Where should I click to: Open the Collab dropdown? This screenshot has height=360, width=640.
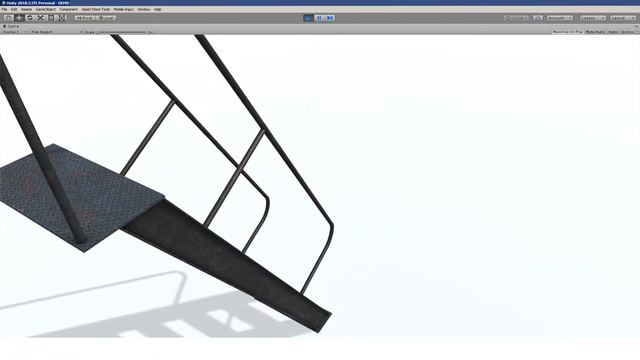[516, 18]
